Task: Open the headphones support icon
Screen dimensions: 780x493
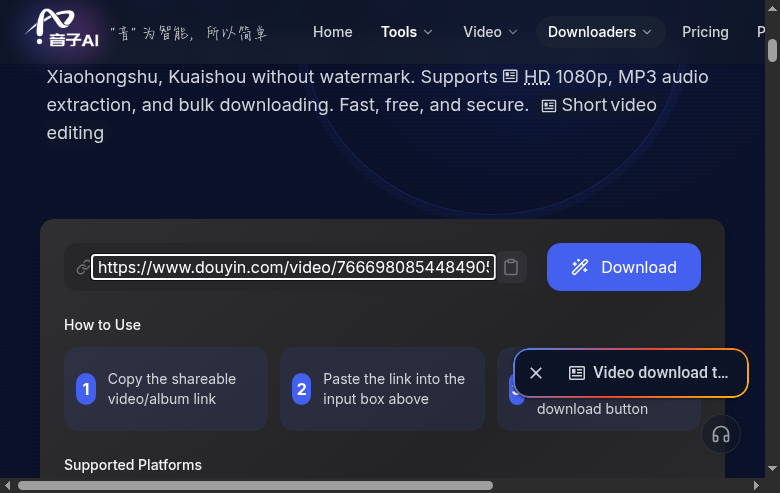Action: (x=721, y=434)
